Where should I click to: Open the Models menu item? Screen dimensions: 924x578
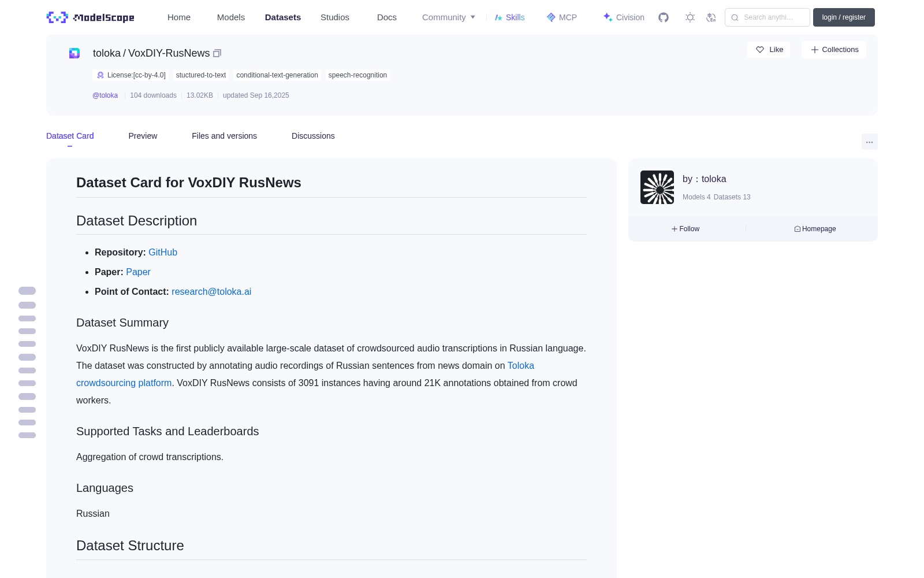(231, 17)
